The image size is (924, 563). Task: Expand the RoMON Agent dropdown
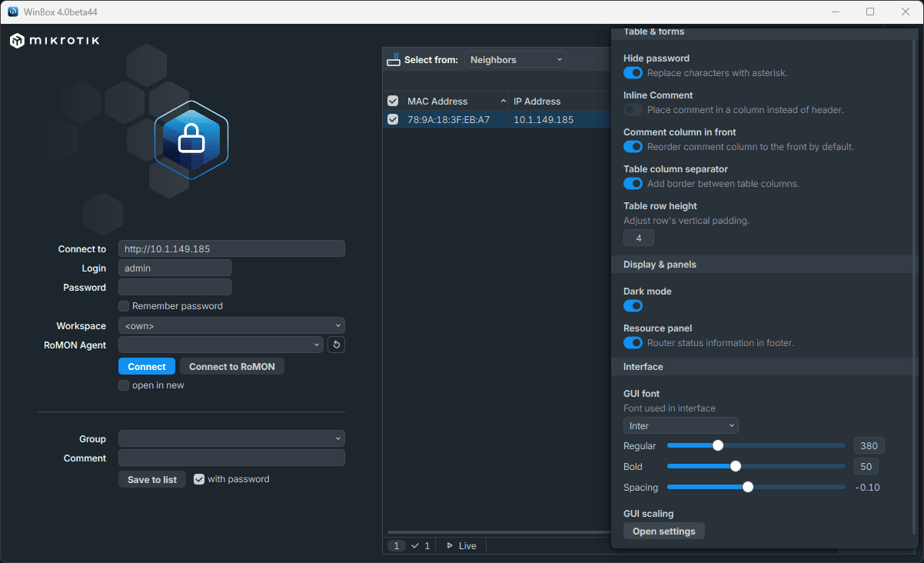point(221,345)
